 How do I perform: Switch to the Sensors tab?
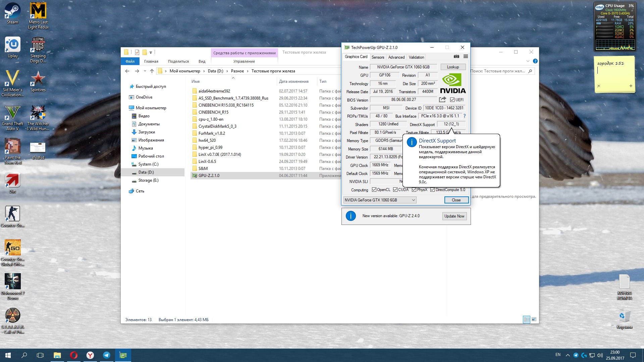click(x=378, y=57)
